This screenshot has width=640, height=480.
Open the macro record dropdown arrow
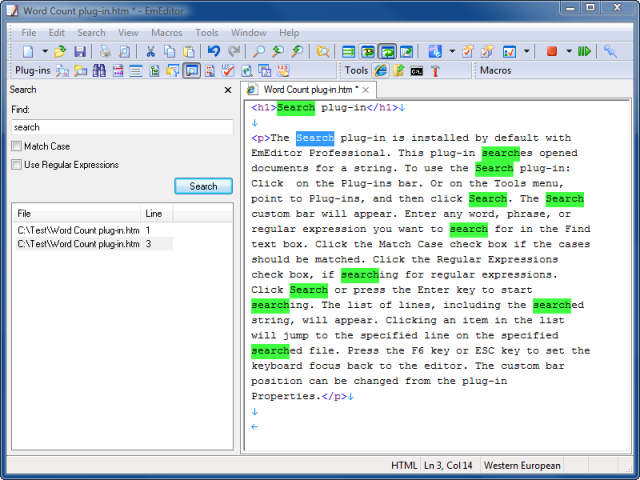point(569,51)
